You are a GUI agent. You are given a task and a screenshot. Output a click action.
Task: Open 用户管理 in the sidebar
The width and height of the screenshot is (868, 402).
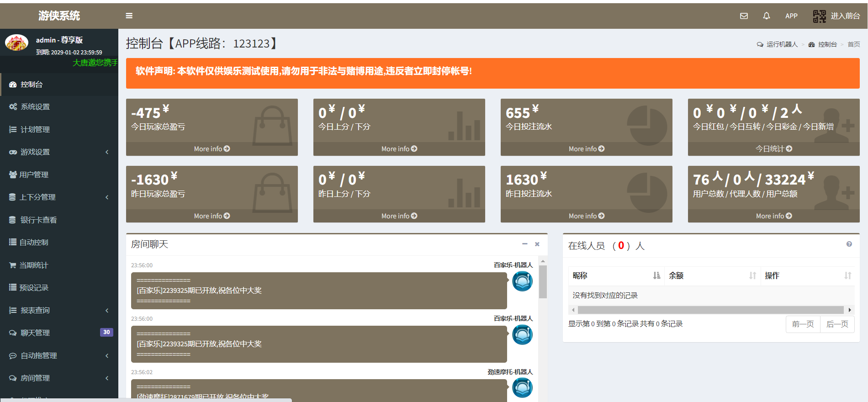[34, 175]
